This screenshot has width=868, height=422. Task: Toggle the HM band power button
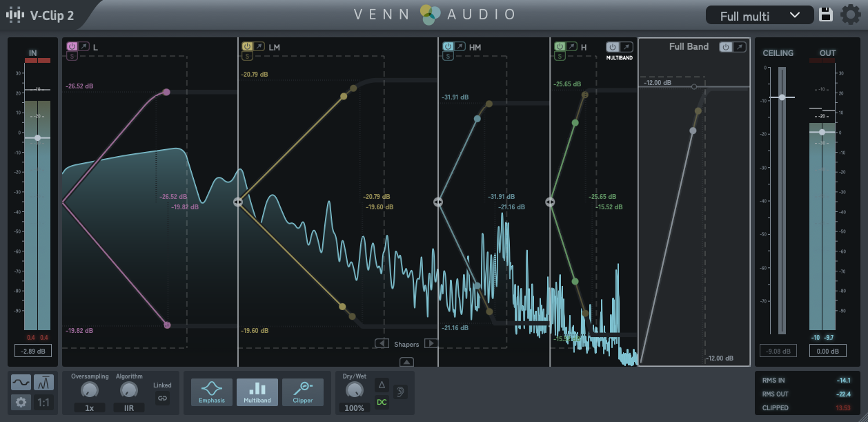[447, 46]
